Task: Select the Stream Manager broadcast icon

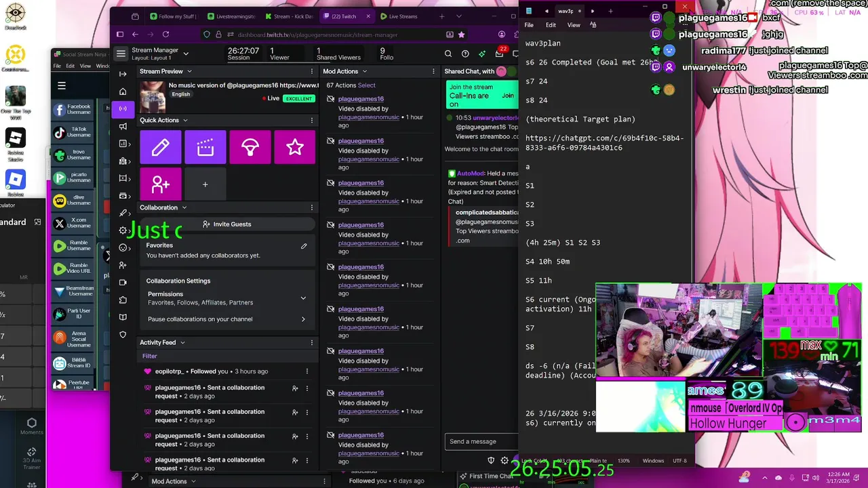Action: tap(123, 108)
